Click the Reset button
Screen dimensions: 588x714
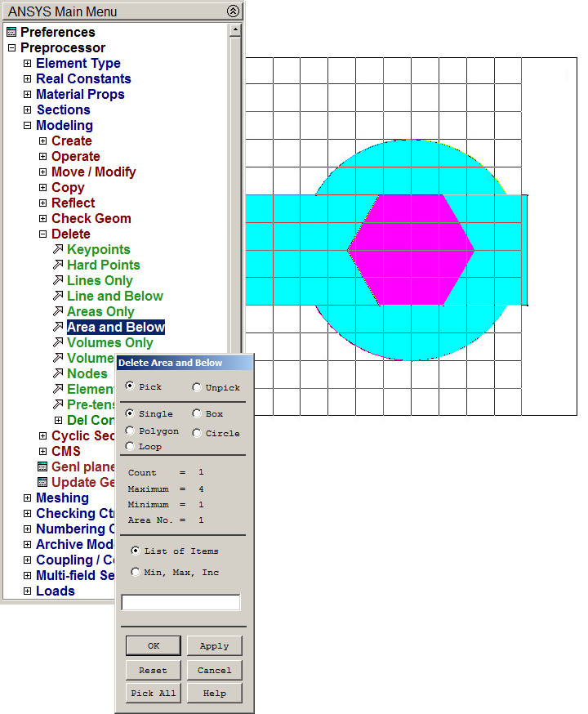(x=154, y=670)
